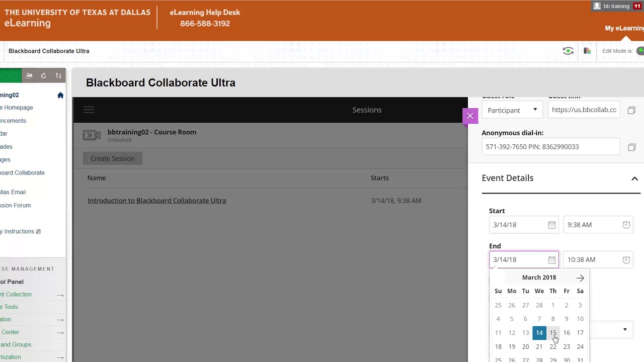
Task: Open Dallas Email in the course menu
Action: [x=13, y=192]
